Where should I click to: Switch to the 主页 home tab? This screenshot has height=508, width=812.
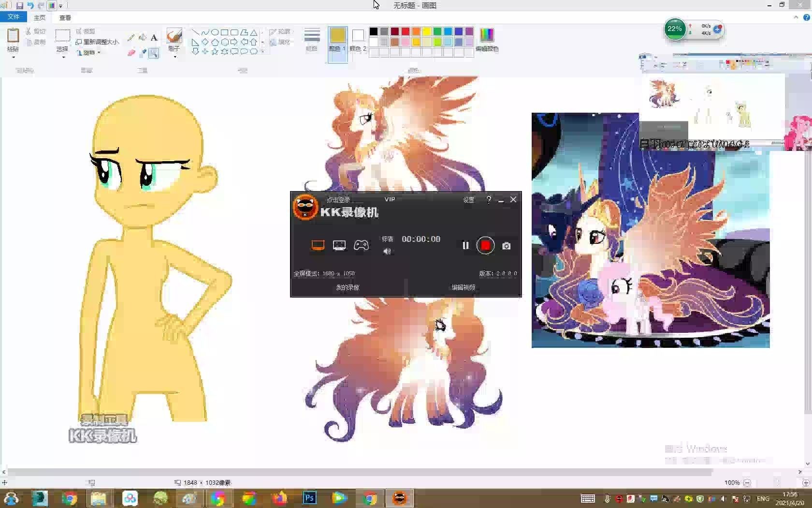40,17
